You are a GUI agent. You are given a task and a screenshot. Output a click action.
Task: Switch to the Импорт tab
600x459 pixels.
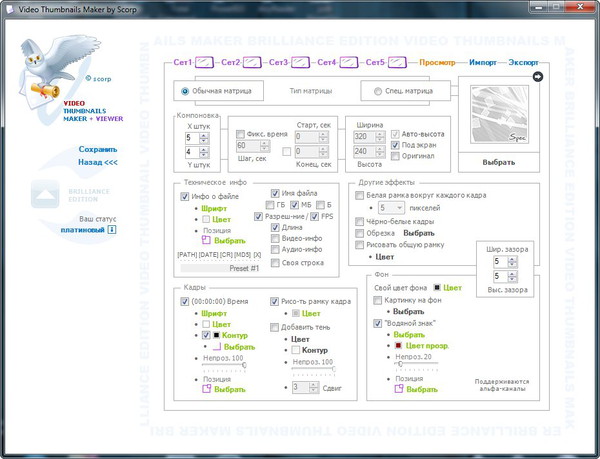[x=483, y=62]
